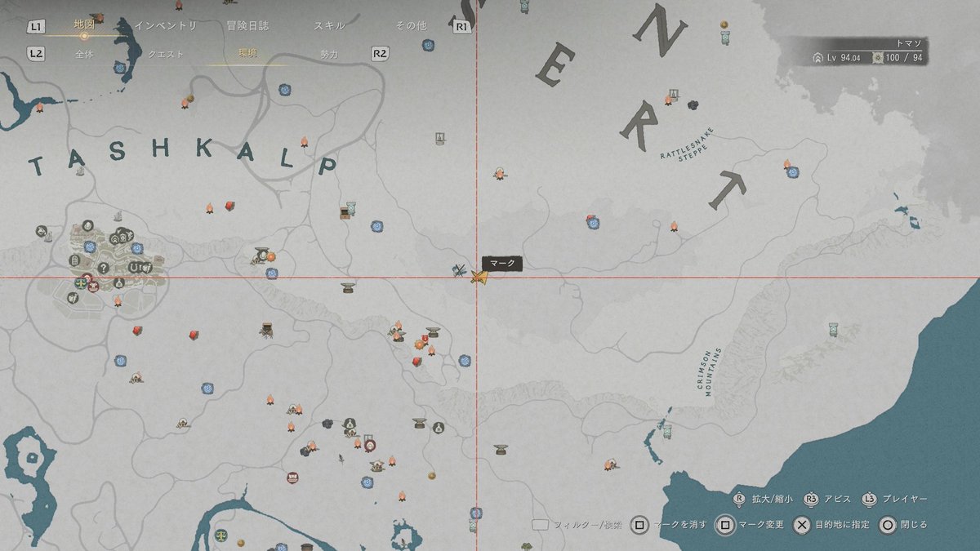Open the インベントリ tab
This screenshot has height=551, width=980.
[x=167, y=25]
